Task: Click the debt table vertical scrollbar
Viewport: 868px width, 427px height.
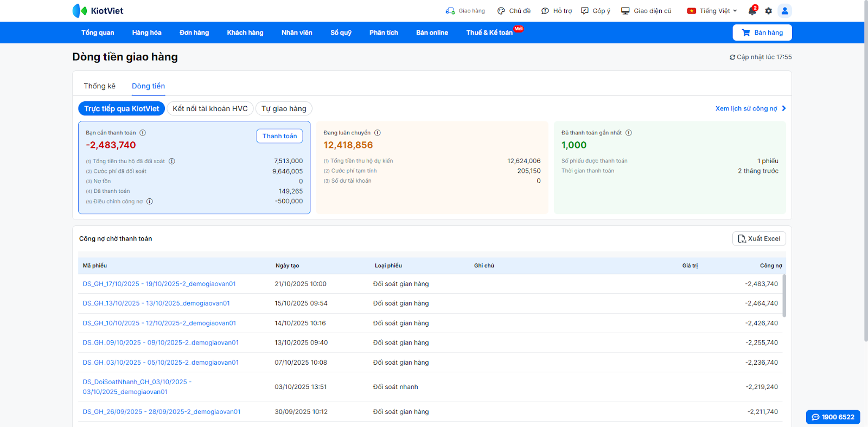Action: tap(784, 295)
